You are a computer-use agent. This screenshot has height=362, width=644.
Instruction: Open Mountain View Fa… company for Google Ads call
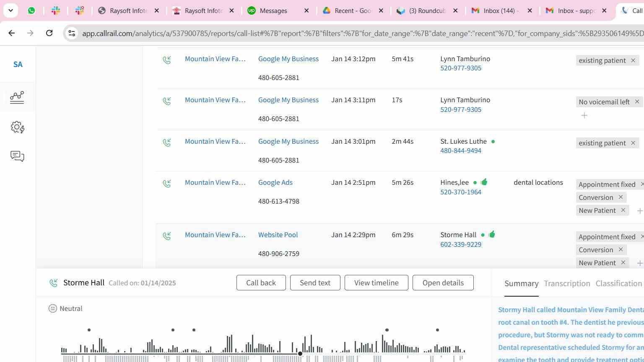coord(215,182)
